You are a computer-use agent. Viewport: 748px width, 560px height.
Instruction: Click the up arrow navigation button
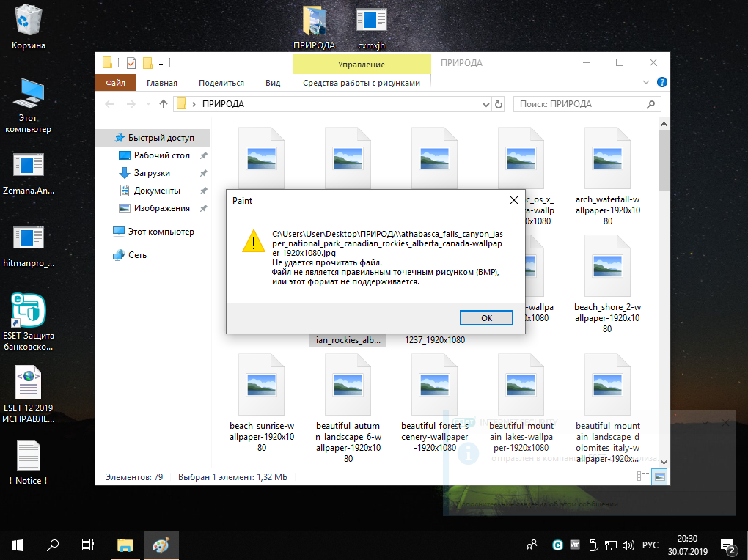[163, 104]
